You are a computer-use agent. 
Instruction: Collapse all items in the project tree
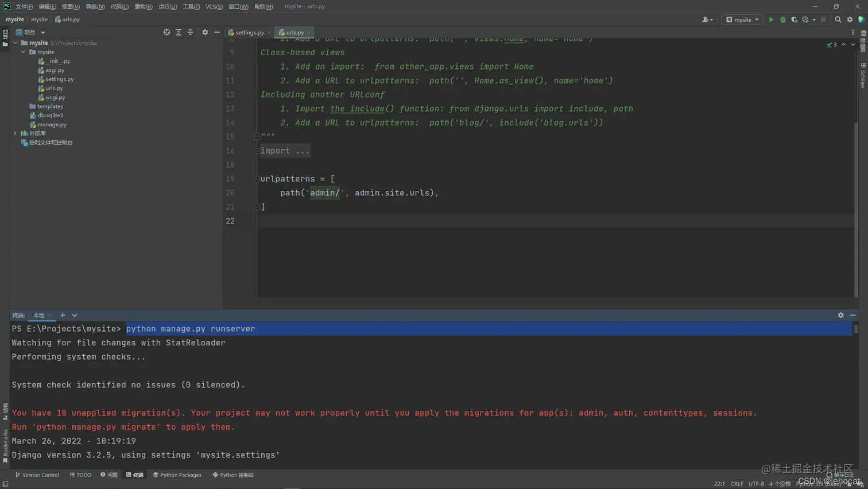pyautogui.click(x=190, y=32)
